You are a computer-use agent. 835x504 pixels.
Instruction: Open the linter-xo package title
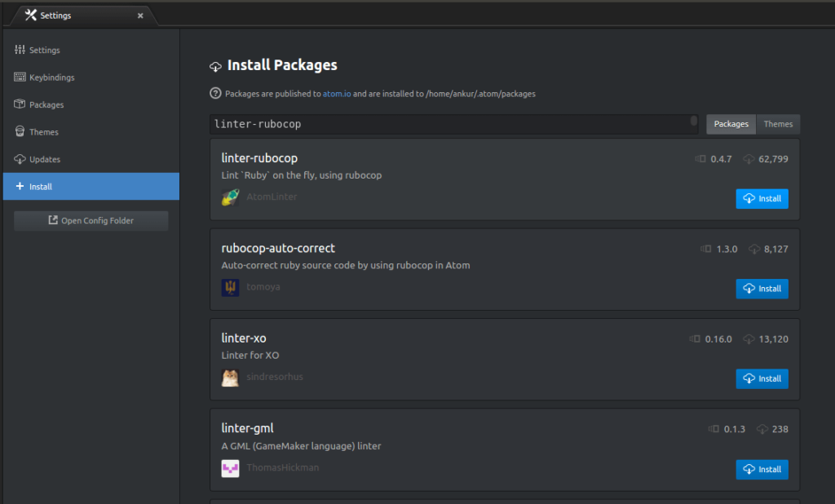(243, 338)
